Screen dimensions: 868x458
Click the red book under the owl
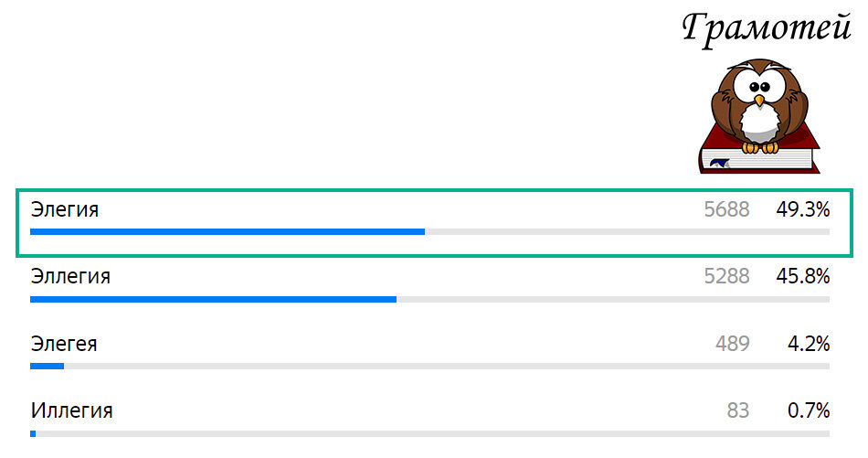click(x=759, y=151)
